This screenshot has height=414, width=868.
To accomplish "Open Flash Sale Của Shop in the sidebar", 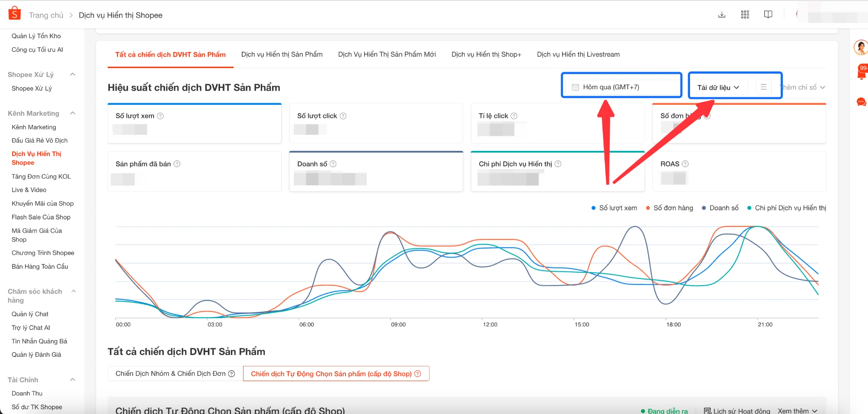I will pyautogui.click(x=41, y=217).
